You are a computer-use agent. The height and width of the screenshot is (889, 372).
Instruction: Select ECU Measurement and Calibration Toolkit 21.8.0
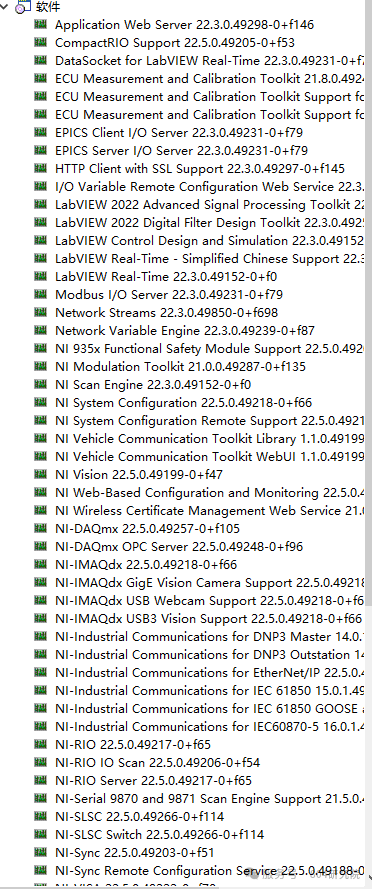210,78
